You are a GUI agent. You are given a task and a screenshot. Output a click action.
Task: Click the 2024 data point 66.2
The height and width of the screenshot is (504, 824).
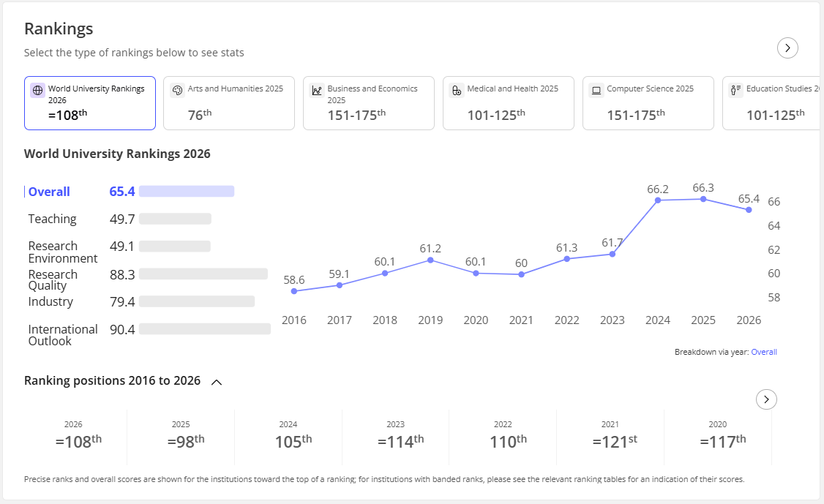point(657,200)
